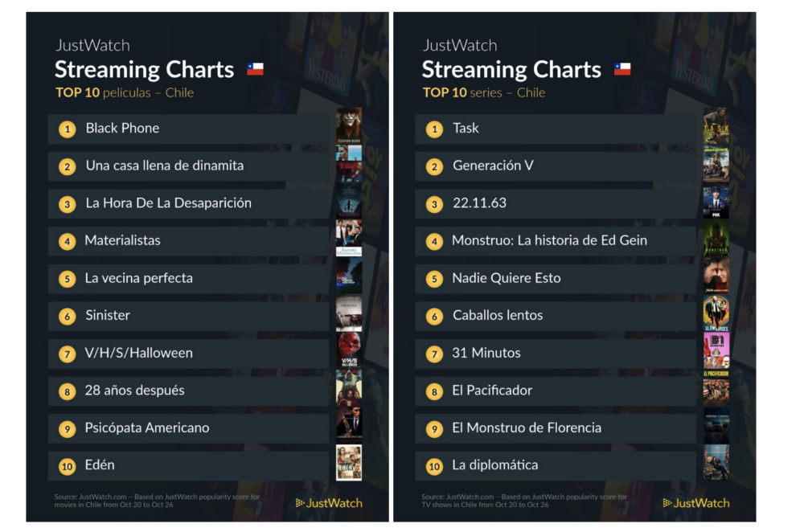Click the Psicópata Americano movie title

click(147, 428)
